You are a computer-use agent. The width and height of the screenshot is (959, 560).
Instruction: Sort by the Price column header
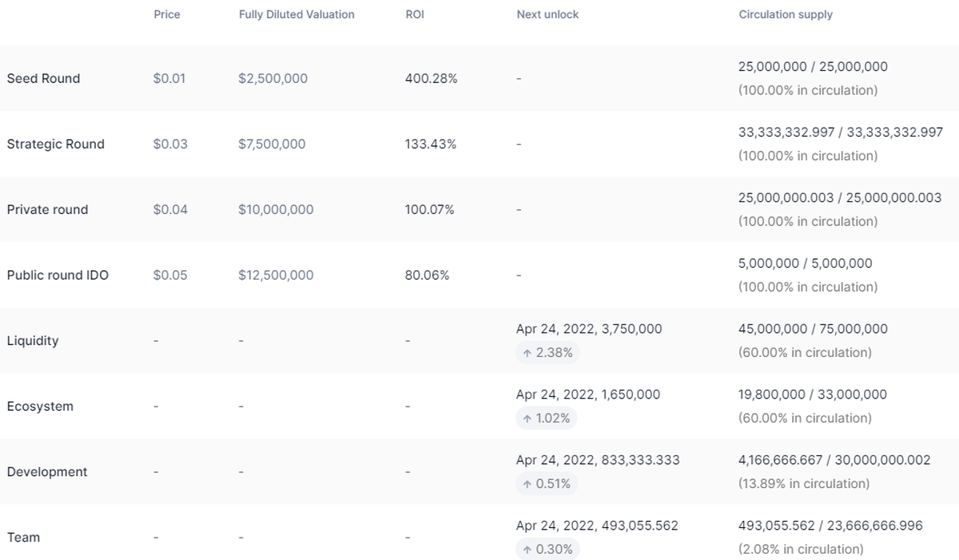[x=167, y=14]
